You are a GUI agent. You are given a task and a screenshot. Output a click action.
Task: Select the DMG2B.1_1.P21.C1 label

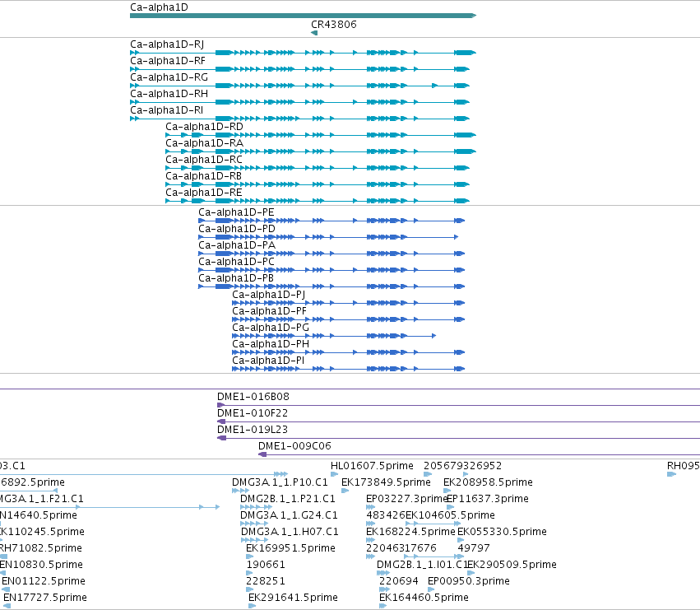(x=288, y=499)
